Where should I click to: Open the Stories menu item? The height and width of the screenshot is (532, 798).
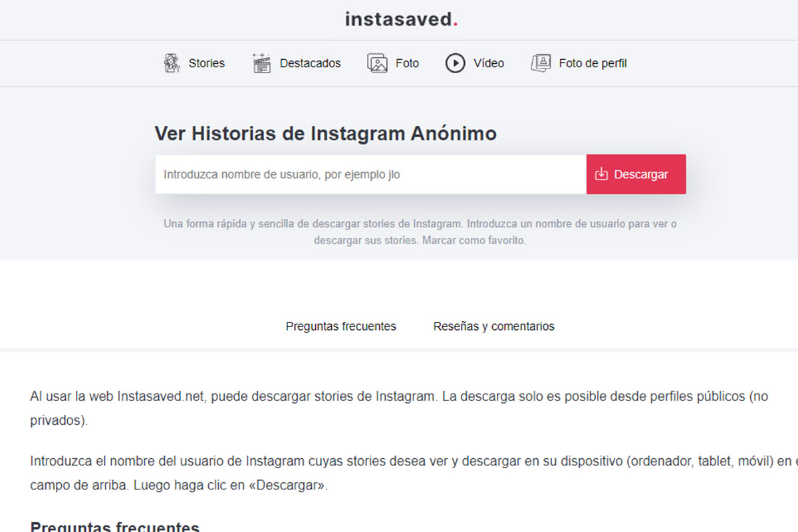[x=194, y=63]
